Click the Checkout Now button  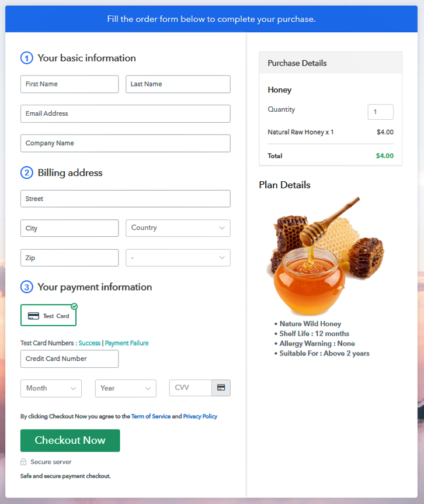coord(70,440)
